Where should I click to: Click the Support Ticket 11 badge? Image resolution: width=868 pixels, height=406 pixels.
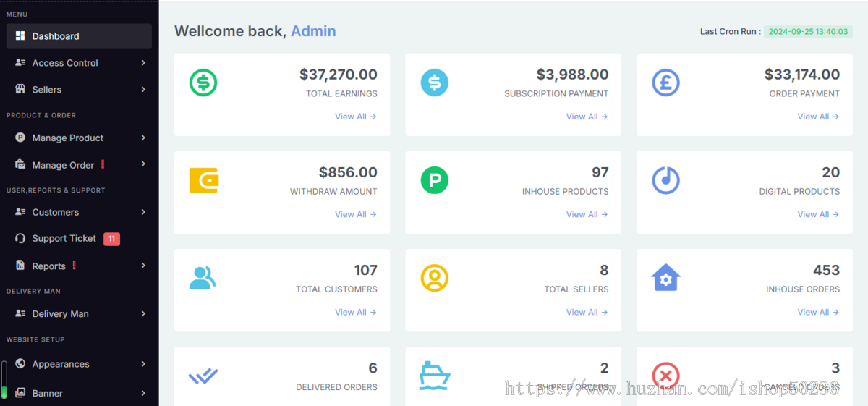pyautogui.click(x=111, y=239)
